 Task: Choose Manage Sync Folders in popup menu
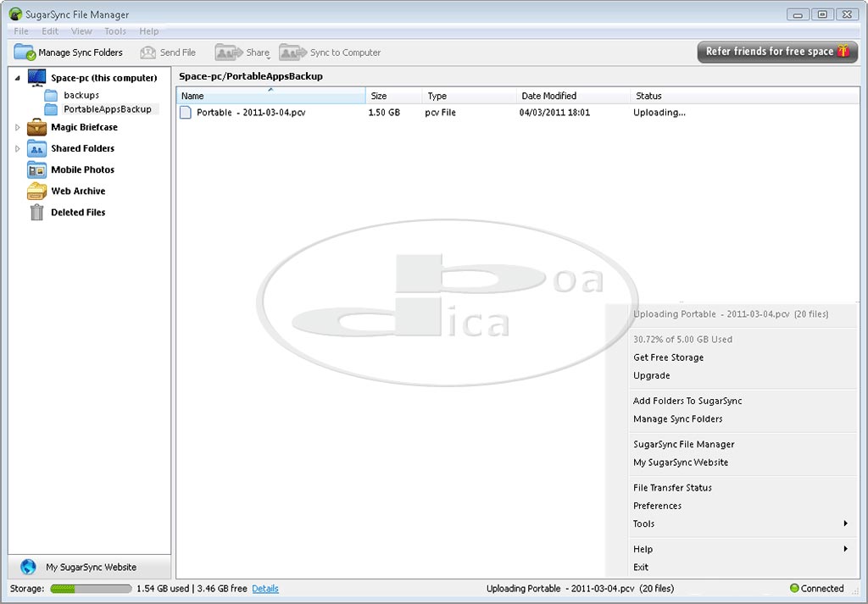677,418
